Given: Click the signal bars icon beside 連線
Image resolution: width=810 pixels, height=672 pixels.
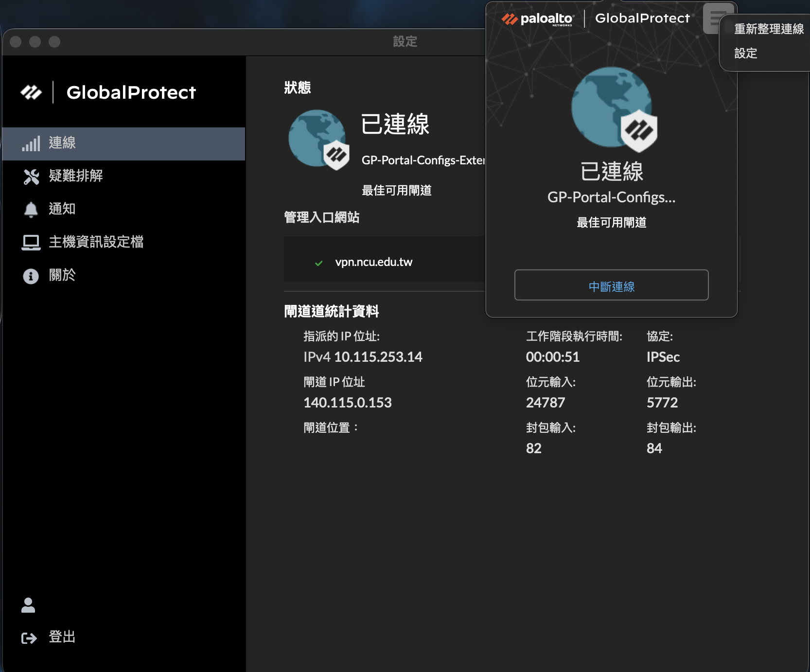Looking at the screenshot, I should click(31, 144).
